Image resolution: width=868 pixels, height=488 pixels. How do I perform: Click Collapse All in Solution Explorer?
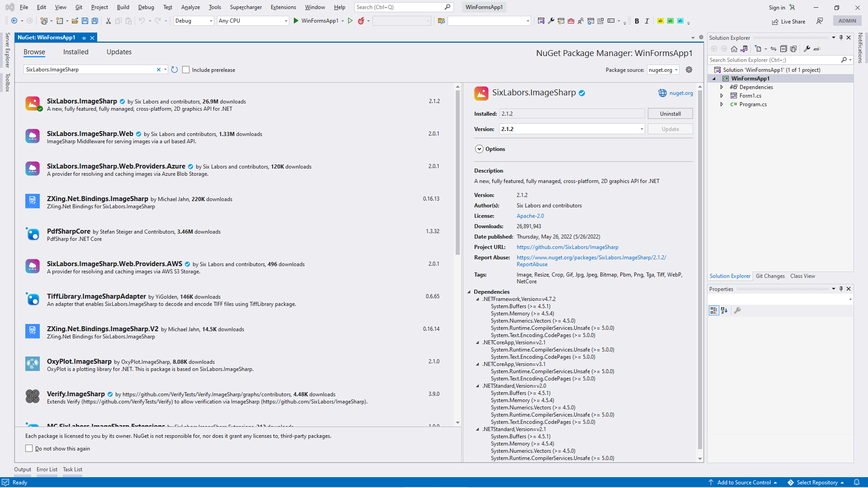(x=783, y=49)
